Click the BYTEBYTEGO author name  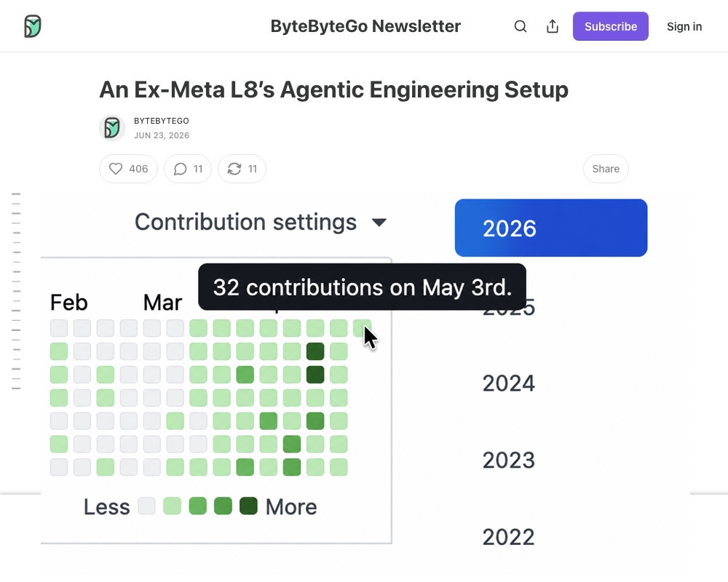point(162,121)
